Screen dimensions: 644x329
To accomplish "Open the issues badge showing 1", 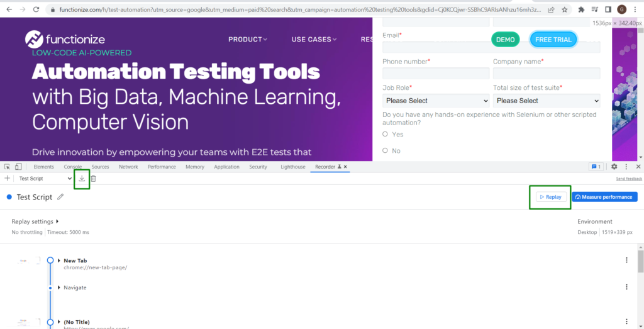I will [x=596, y=167].
